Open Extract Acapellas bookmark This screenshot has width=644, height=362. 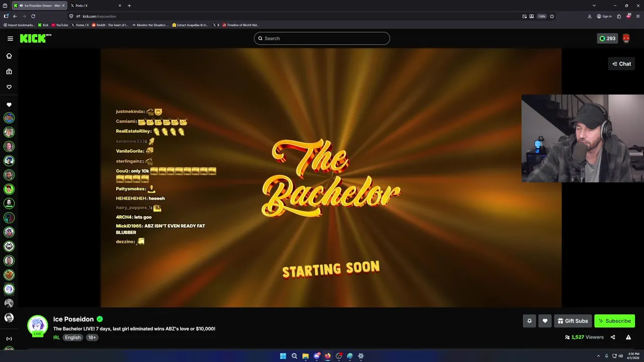tap(190, 25)
